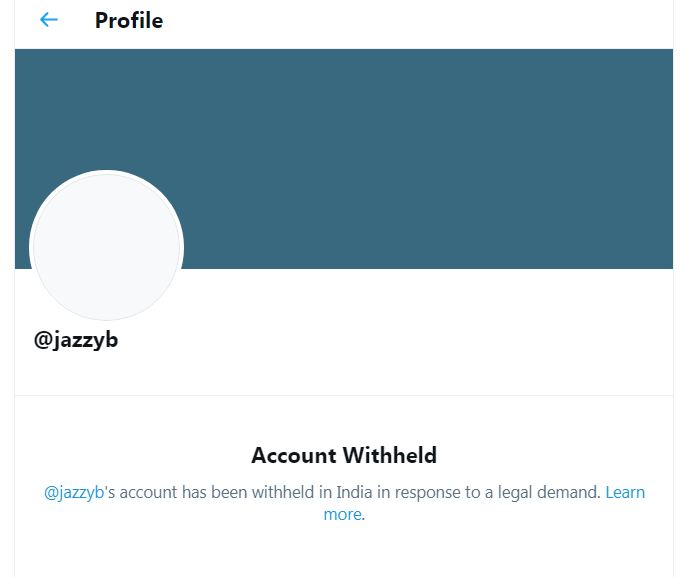
Task: Click the @ symbol of bold handle
Action: [x=42, y=340]
